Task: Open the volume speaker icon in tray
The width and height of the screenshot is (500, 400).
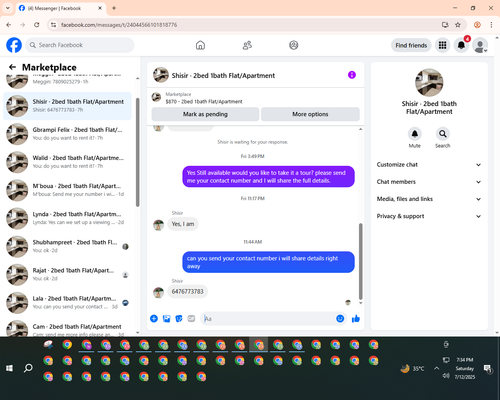Action: click(x=446, y=376)
